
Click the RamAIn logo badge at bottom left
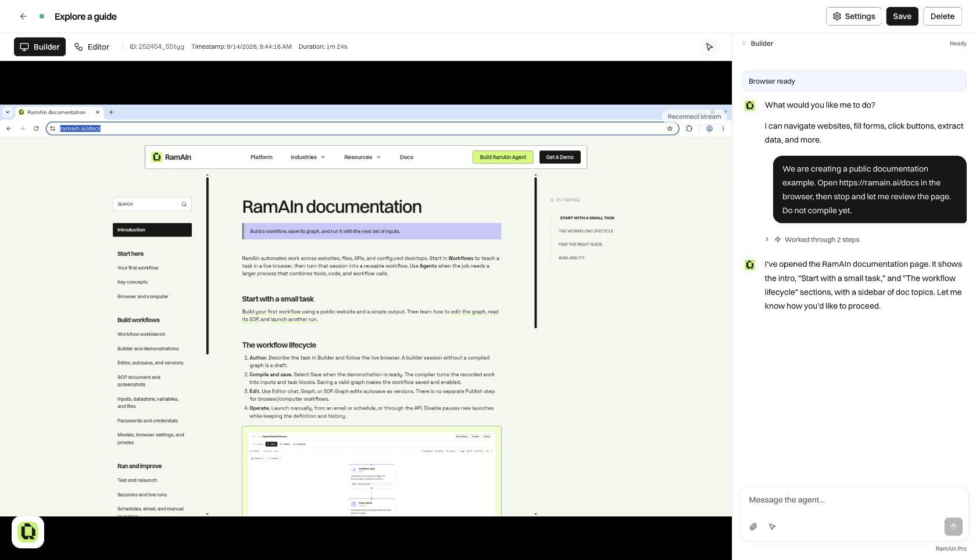(28, 532)
